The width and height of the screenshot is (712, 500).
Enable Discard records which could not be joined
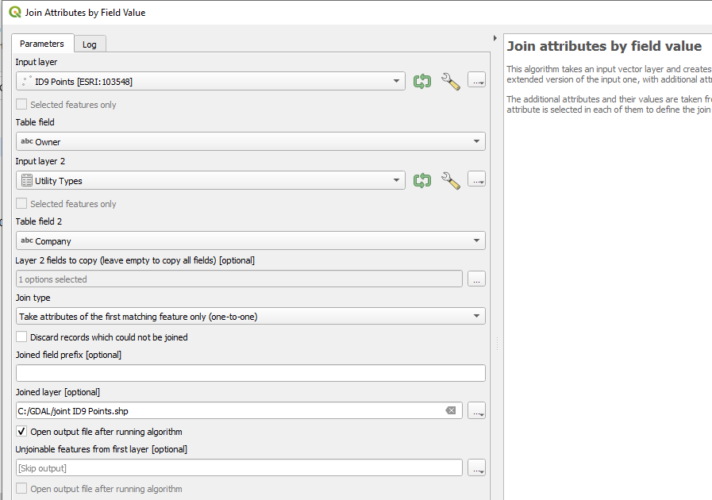(x=22, y=338)
